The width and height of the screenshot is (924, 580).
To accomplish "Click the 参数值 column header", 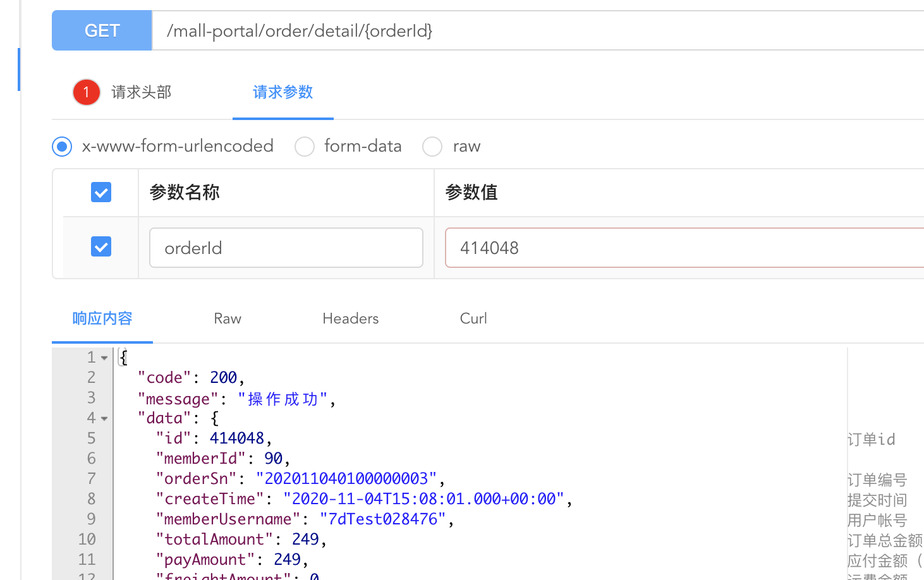I will tap(471, 192).
